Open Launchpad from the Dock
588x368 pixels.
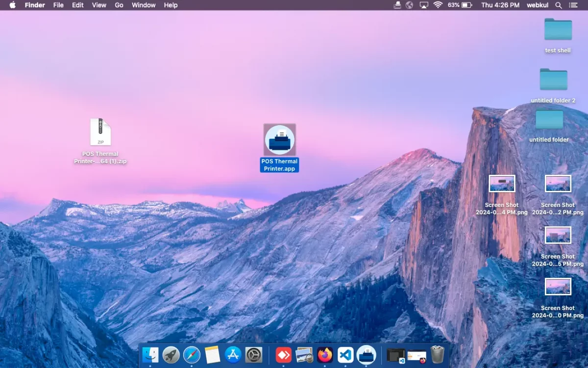click(x=171, y=355)
